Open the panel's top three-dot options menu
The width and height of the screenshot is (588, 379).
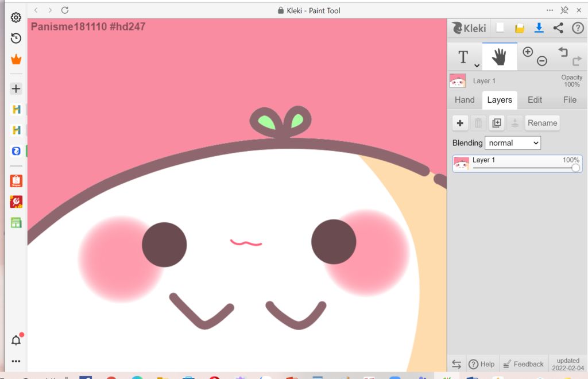click(550, 10)
